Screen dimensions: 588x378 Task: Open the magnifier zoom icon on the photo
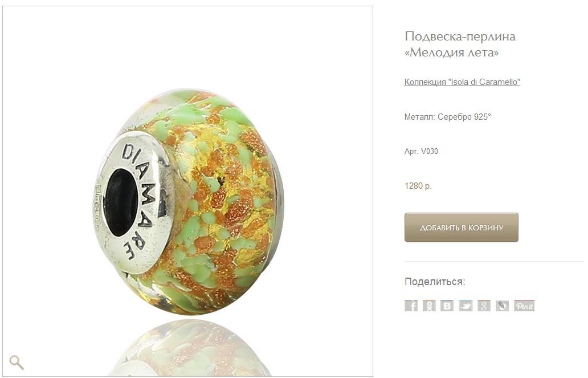(17, 362)
